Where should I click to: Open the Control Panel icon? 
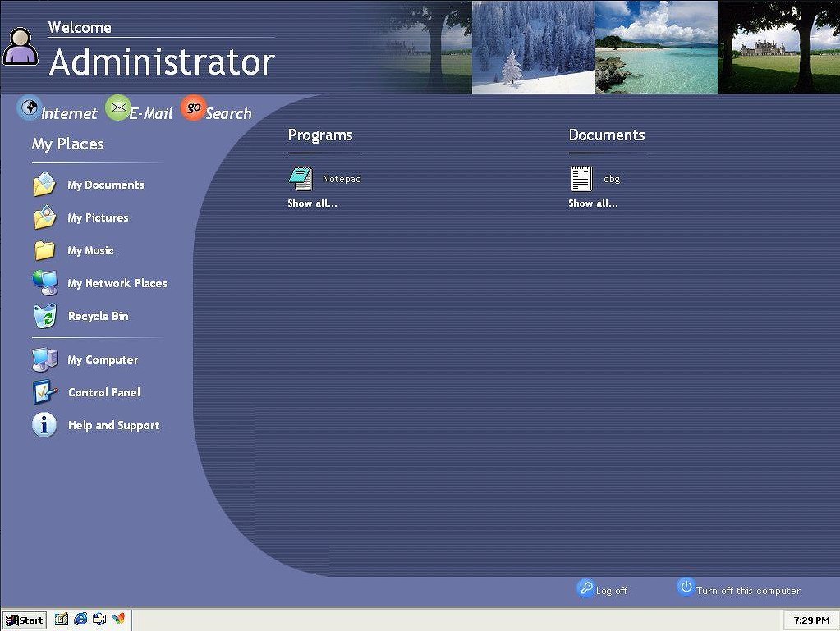(x=45, y=391)
